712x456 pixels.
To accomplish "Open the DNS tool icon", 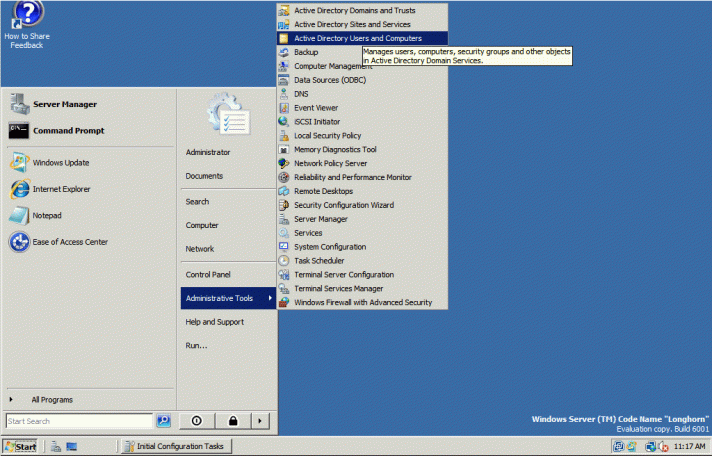I will (284, 94).
